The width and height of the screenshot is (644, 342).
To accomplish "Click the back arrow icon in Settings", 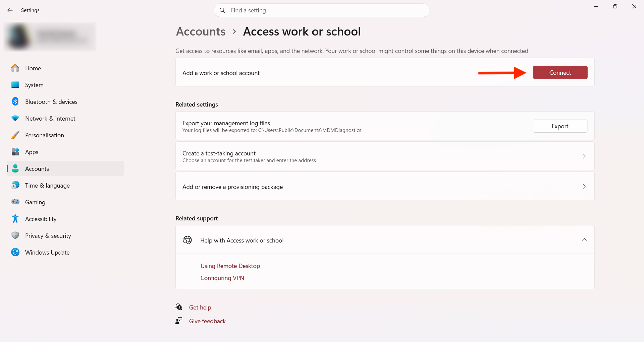I will pyautogui.click(x=10, y=10).
